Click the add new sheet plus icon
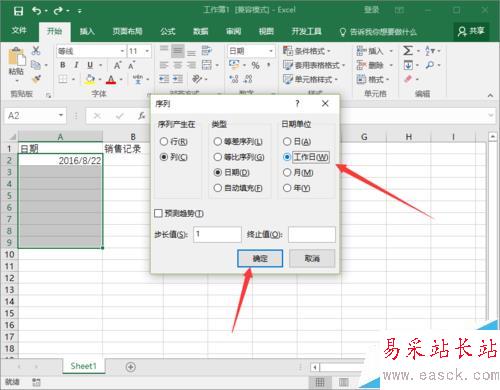This screenshot has height=390, width=500. 131,367
